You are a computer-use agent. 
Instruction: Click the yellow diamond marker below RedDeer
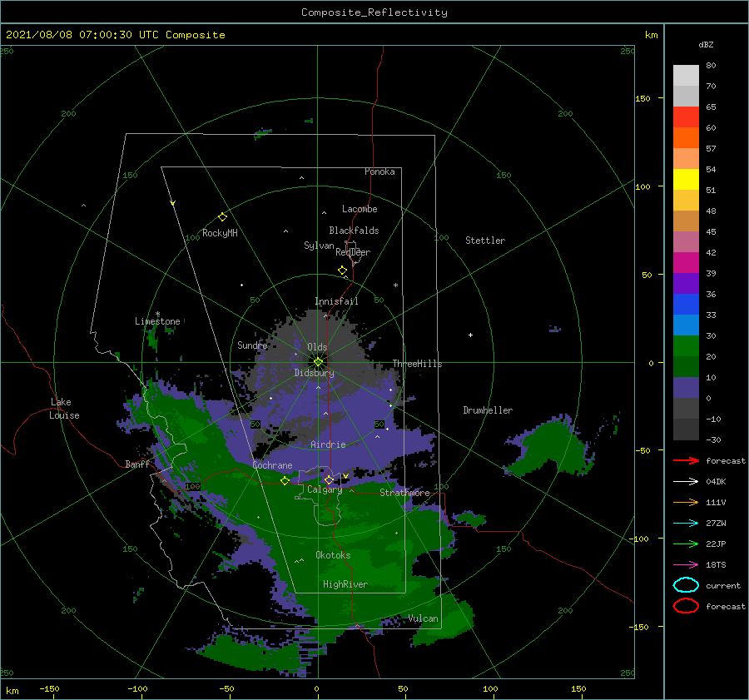[342, 271]
